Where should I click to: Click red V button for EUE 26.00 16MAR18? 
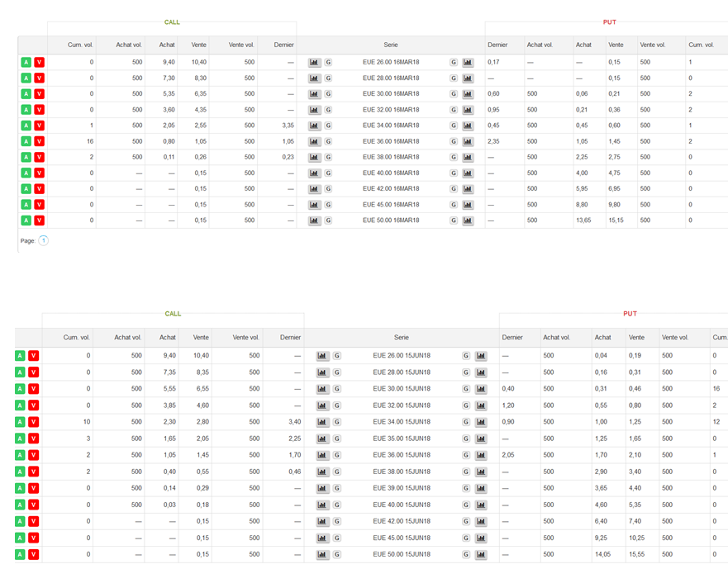[40, 62]
